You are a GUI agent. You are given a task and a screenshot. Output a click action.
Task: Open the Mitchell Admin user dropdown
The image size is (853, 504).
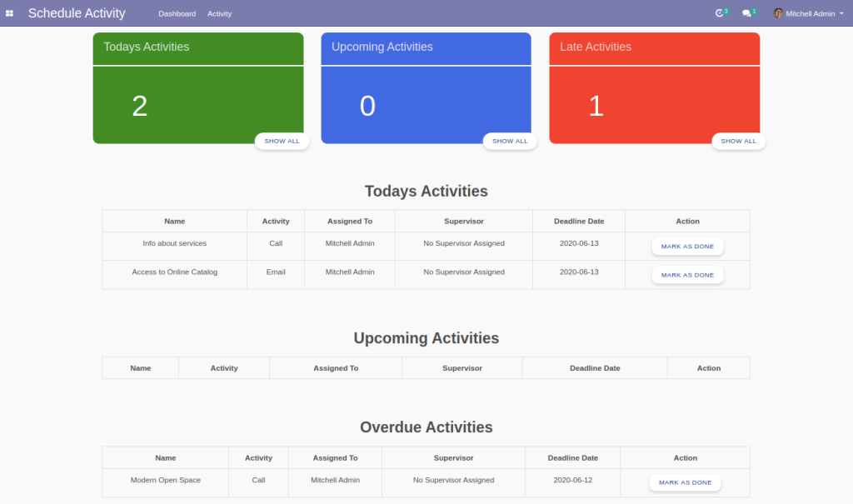click(806, 13)
